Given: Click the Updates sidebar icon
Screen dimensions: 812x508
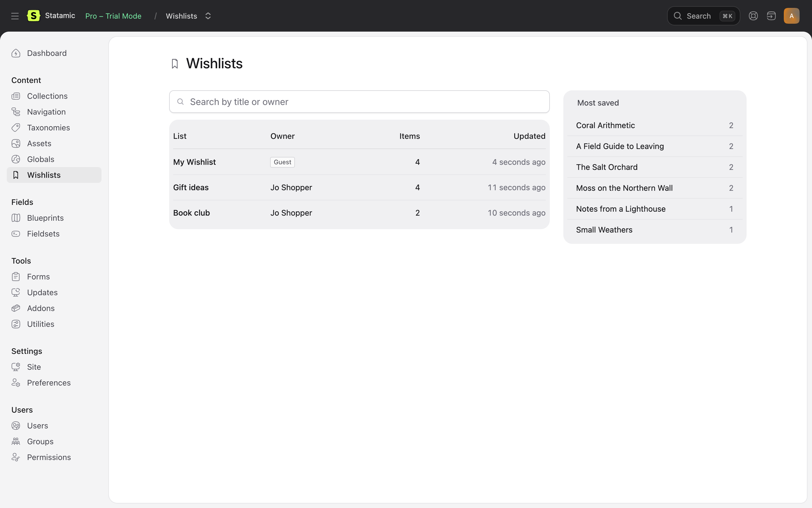Looking at the screenshot, I should (16, 292).
